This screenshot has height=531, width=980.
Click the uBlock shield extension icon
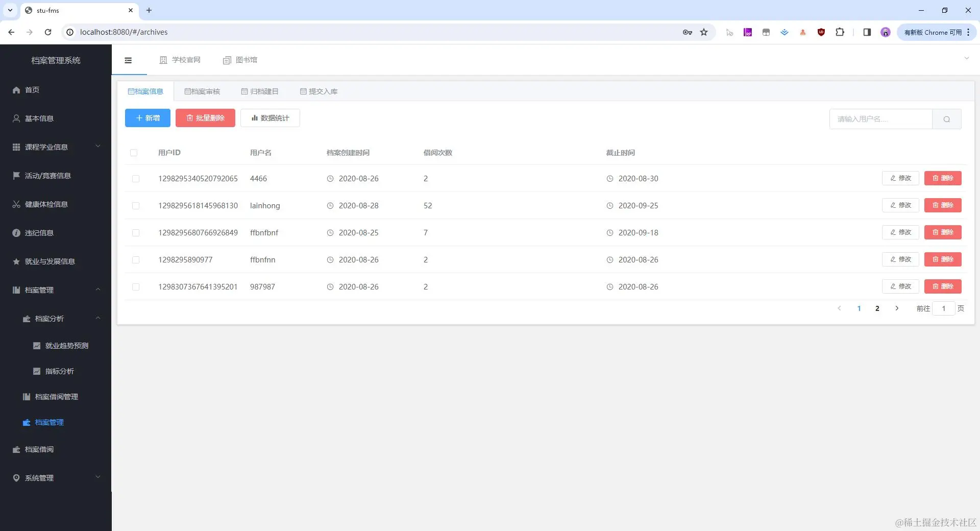point(821,32)
